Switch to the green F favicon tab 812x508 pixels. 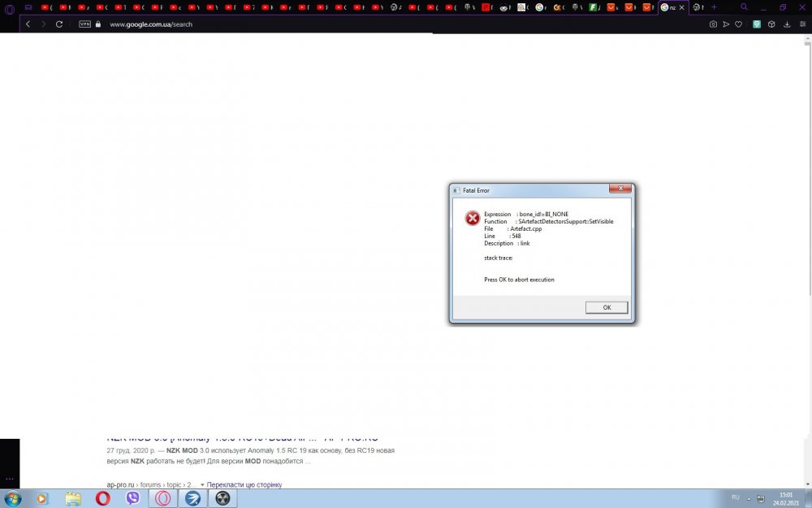[x=594, y=7]
